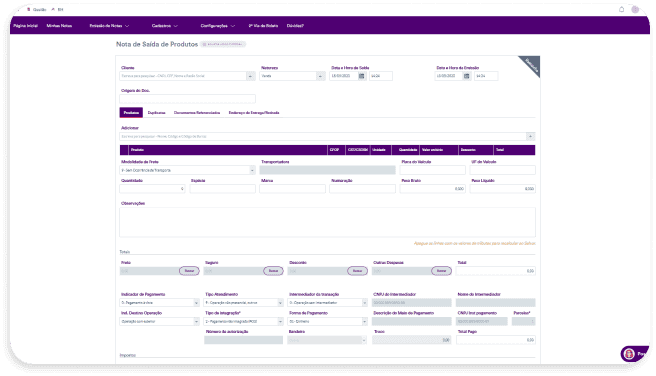Open 2ª Via de Boleto
Viewport: 656px width, 376px height.
tap(263, 26)
